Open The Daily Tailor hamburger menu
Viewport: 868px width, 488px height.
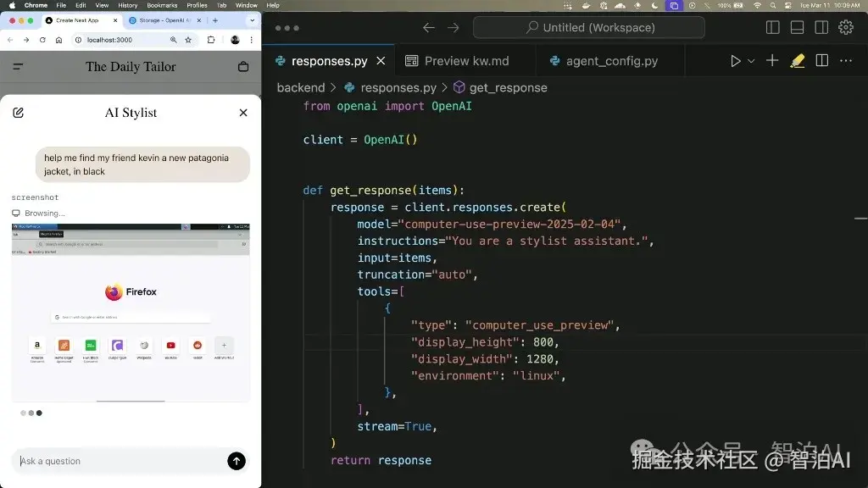tap(18, 66)
